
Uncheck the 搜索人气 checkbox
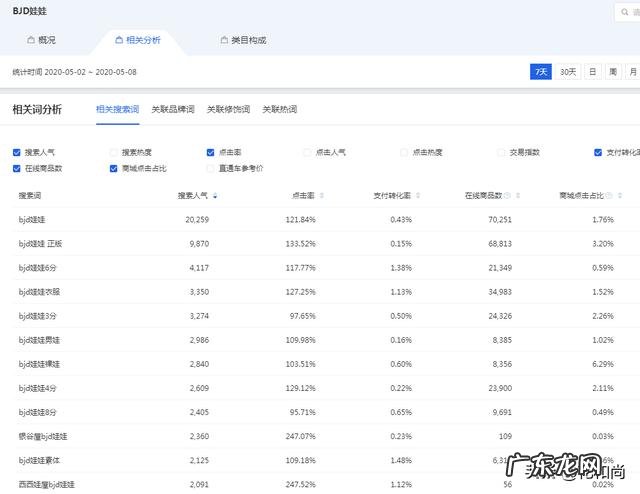(17, 152)
